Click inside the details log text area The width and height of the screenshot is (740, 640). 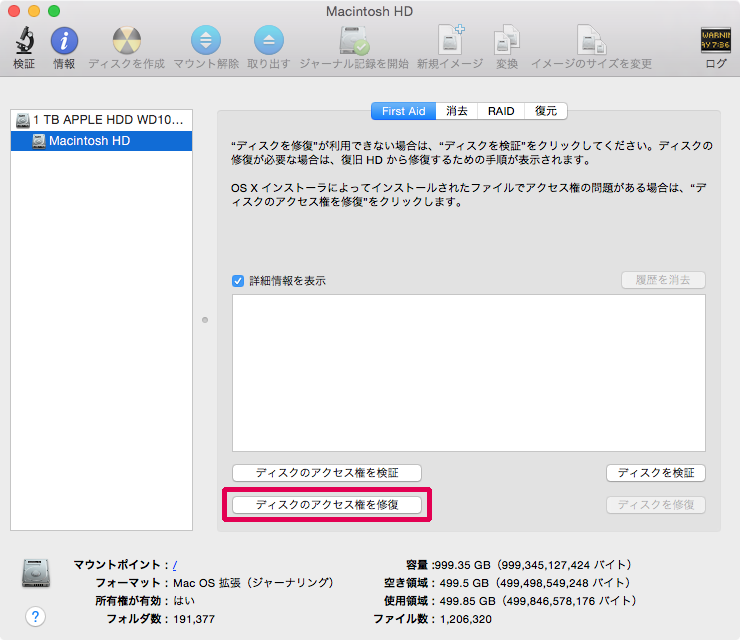click(469, 373)
